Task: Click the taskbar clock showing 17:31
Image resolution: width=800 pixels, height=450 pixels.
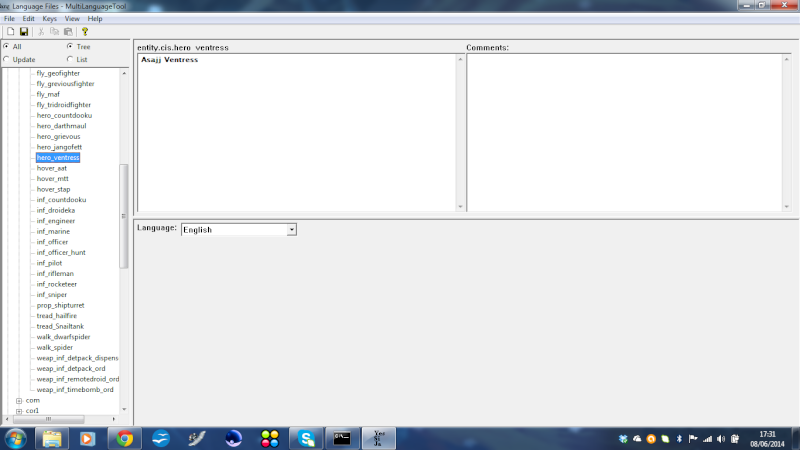Action: 767,439
